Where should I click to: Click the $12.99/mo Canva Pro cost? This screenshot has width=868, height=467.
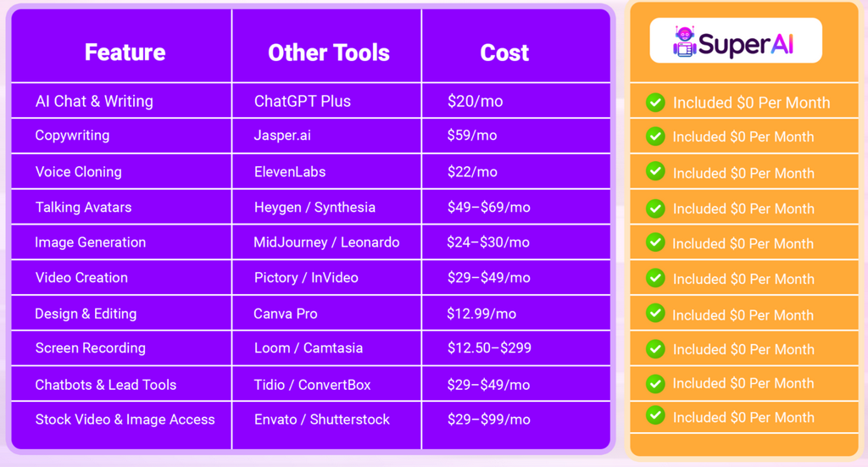481,314
